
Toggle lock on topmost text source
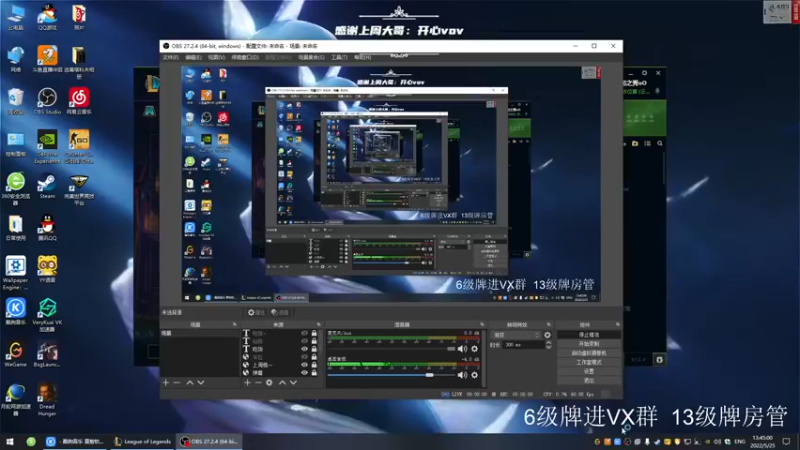[314, 333]
